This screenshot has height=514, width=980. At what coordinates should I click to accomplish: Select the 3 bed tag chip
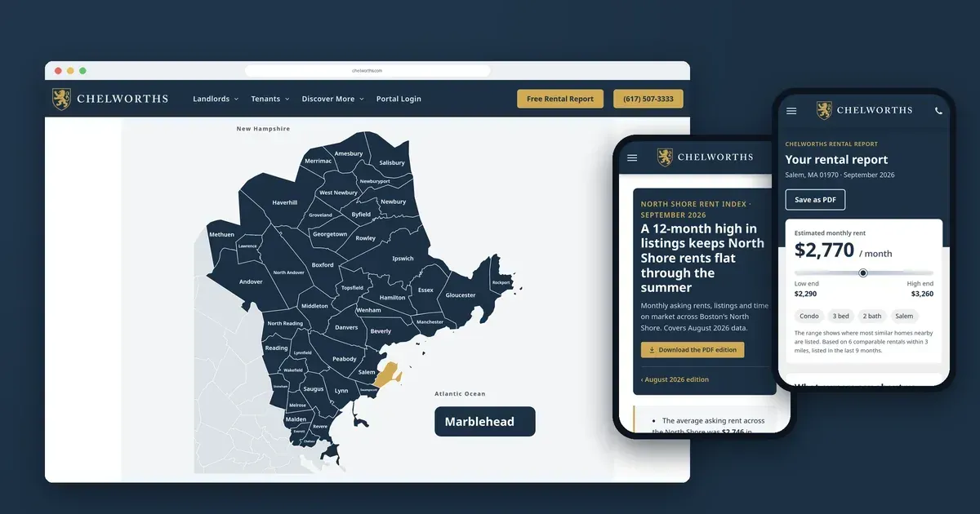point(841,316)
